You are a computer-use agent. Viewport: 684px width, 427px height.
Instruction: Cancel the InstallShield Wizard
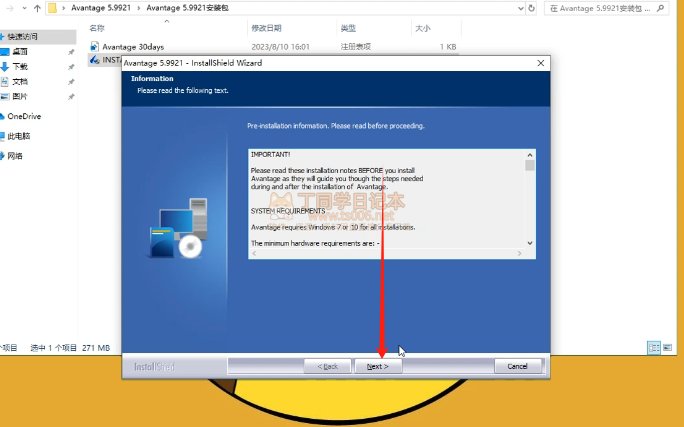518,366
